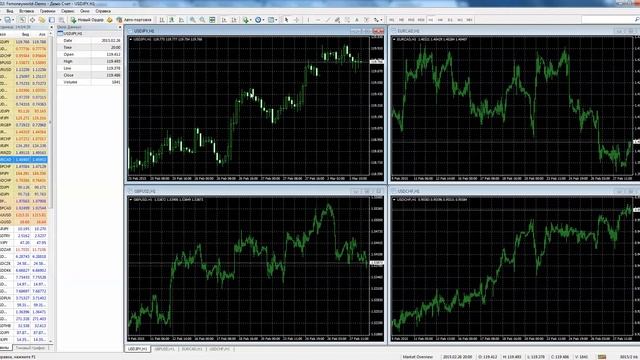Select the Cursor arrow tool
Image resolution: width=640 pixels, height=360 pixels.
coord(287,20)
